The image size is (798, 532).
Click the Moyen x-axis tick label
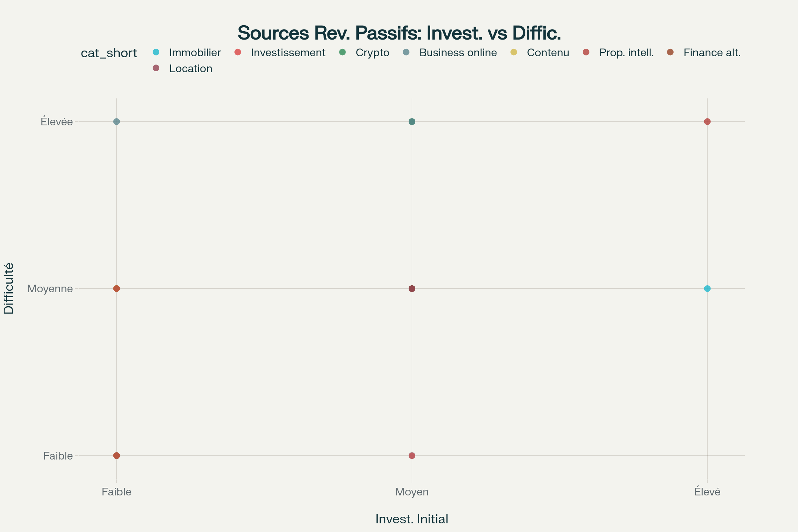coord(412,492)
